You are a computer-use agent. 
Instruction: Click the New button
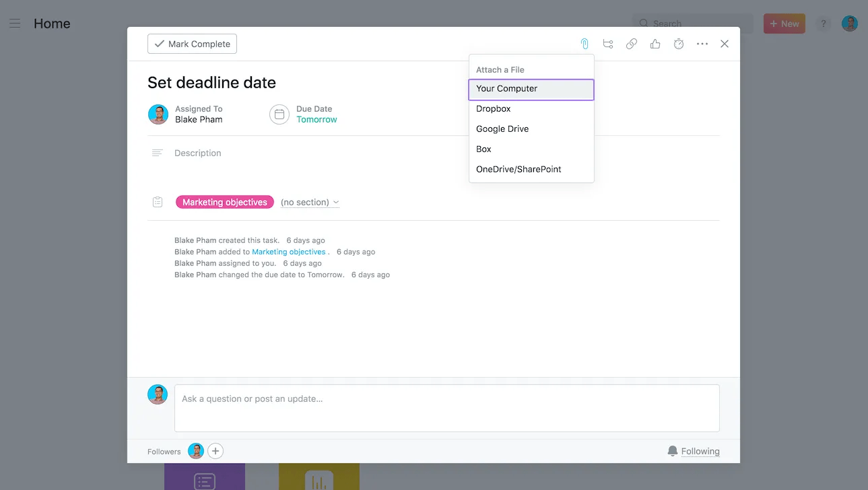[784, 23]
